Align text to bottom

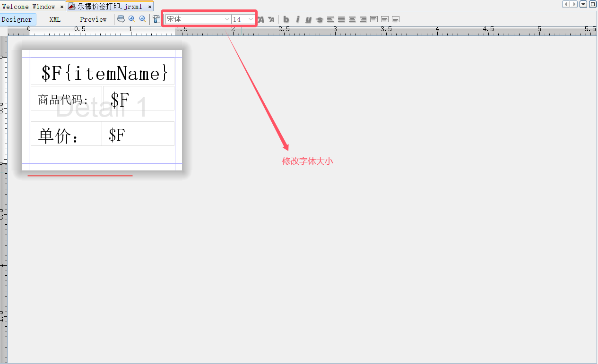click(x=396, y=19)
